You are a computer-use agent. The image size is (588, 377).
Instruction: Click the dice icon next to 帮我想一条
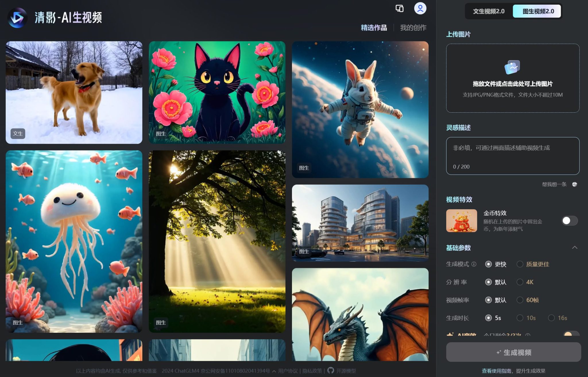click(575, 184)
